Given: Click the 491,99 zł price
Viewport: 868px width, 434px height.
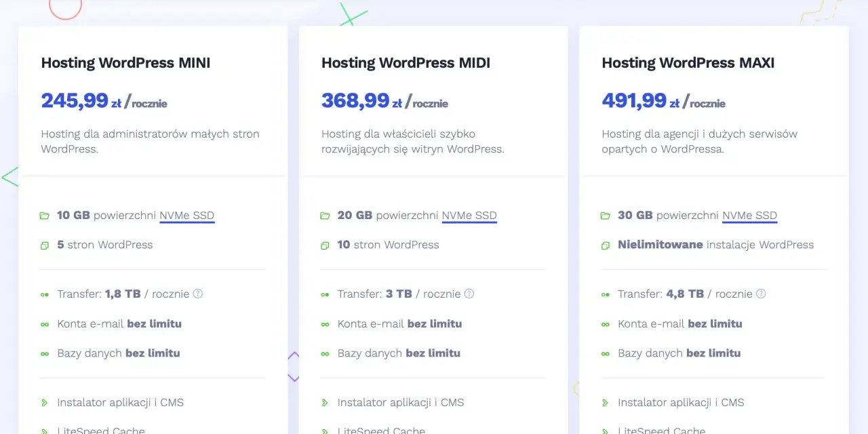Looking at the screenshot, I should 640,101.
